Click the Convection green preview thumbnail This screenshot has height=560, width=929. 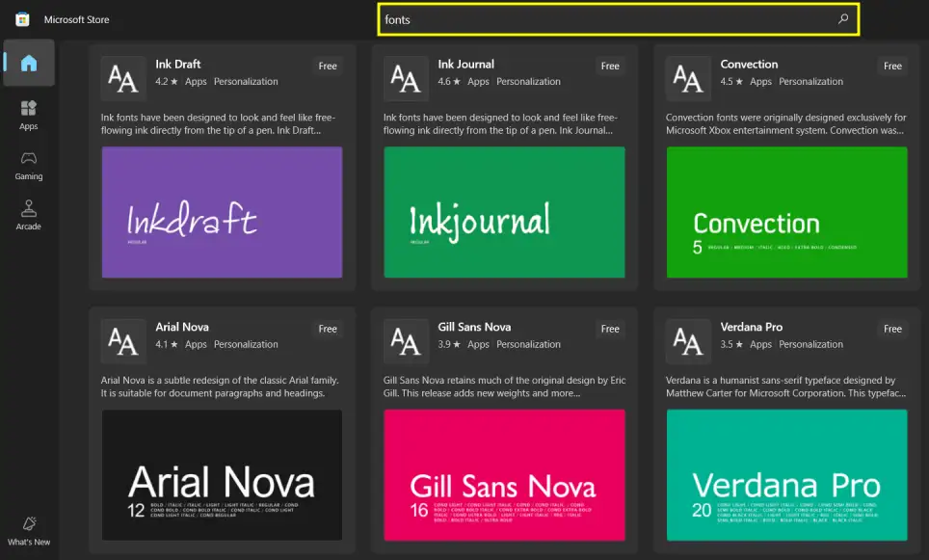(786, 212)
